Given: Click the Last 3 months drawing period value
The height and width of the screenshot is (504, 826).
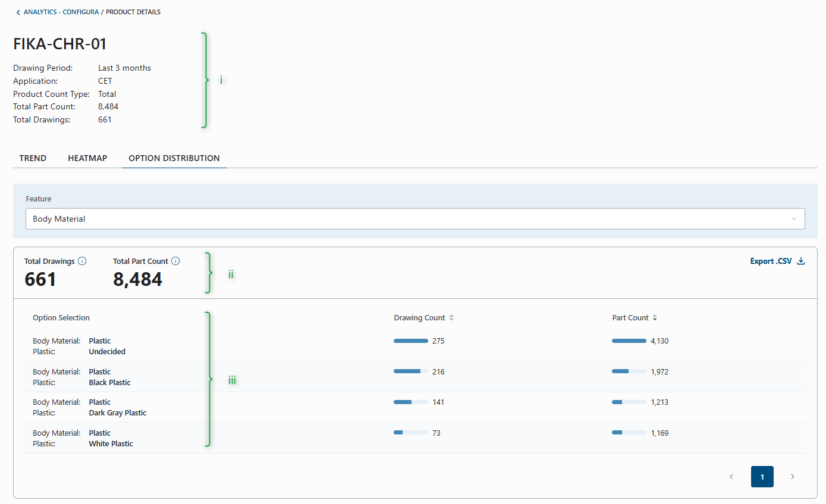Looking at the screenshot, I should (x=125, y=68).
